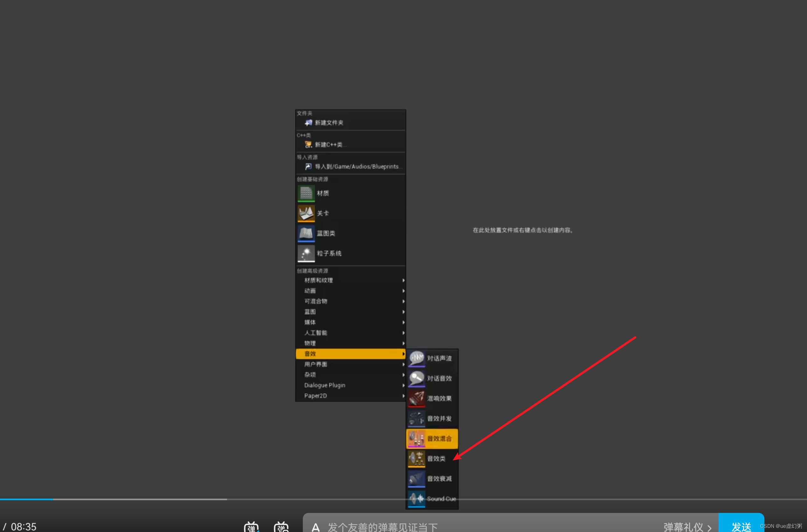
Task: Click the Particle System (粒子系统) icon
Action: (x=306, y=253)
